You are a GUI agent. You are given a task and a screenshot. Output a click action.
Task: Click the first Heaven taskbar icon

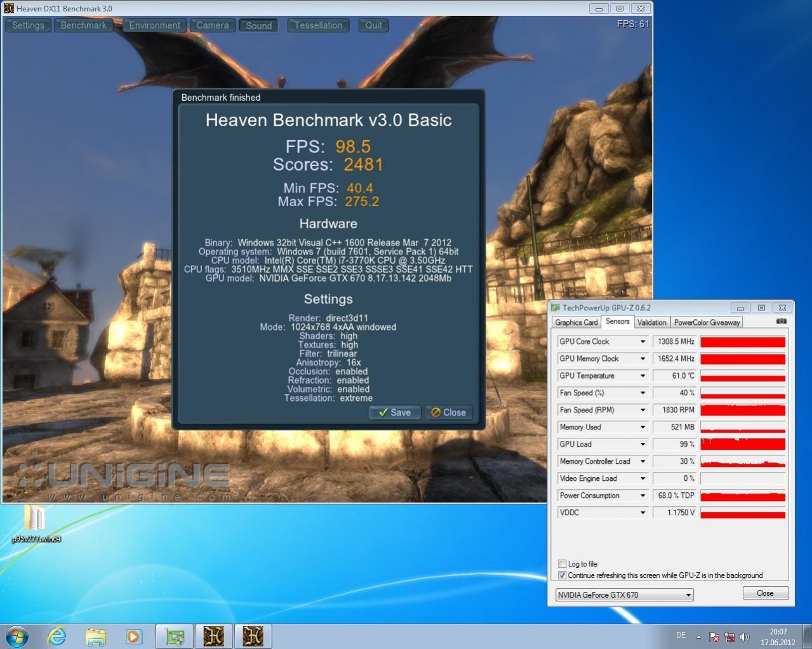[214, 636]
